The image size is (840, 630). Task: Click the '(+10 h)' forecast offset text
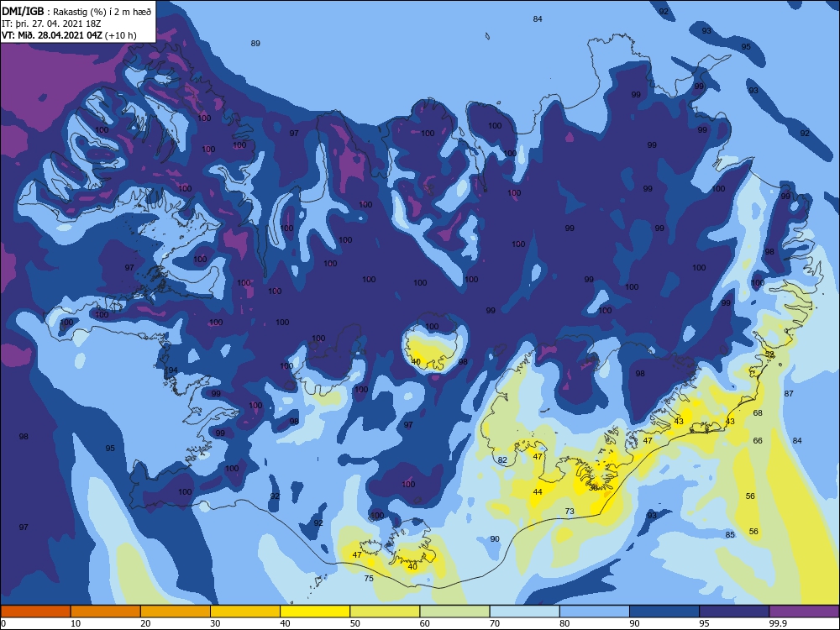[x=120, y=35]
